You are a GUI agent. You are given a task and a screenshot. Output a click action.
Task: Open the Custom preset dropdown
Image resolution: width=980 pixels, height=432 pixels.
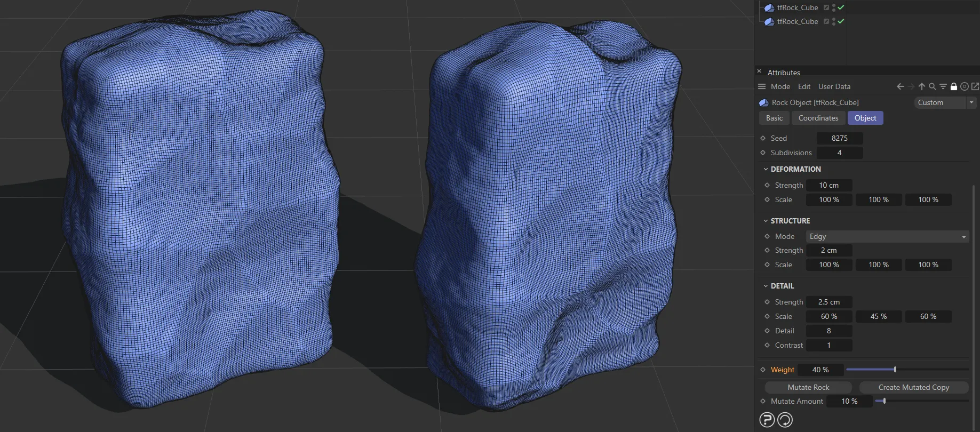tap(945, 102)
